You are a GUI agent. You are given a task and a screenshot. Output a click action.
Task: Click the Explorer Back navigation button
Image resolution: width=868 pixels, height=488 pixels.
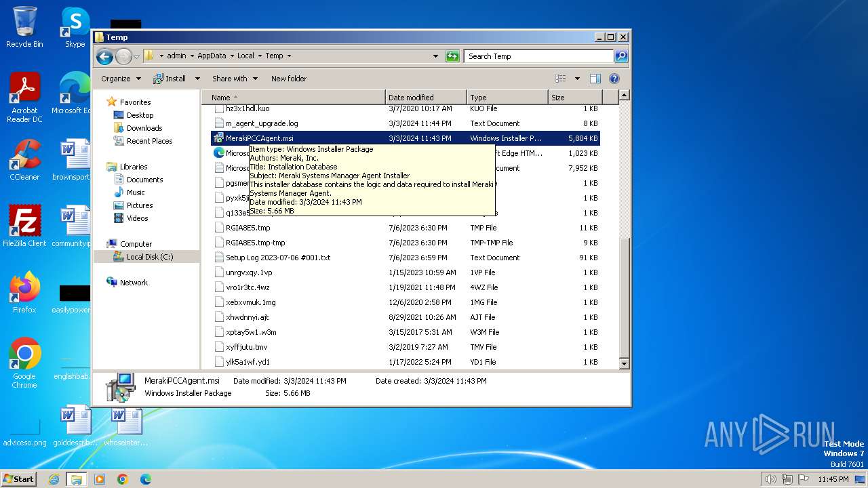coord(104,56)
